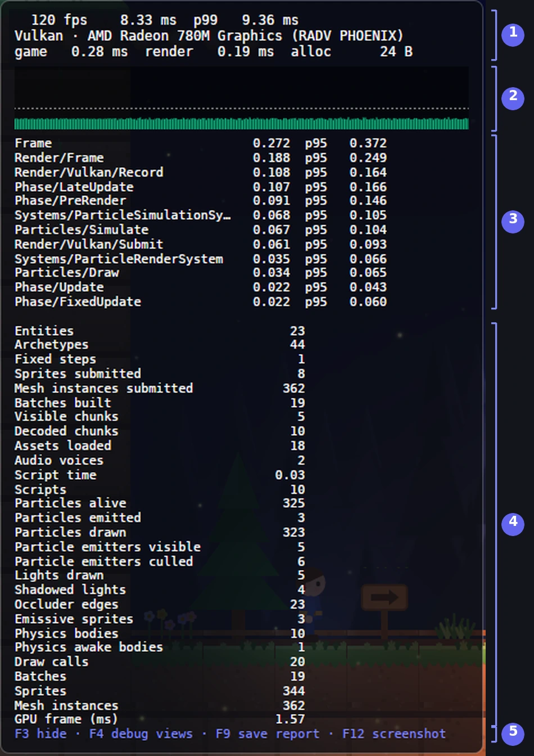534x756 pixels.
Task: Click the "Systems/ParticleRenderSystem" profiler entry
Action: 119,259
